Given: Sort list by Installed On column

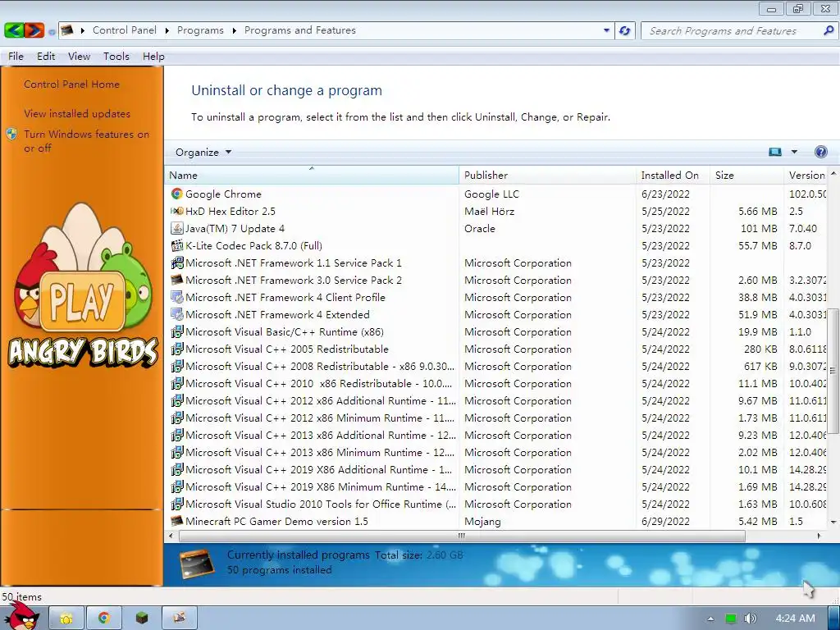Looking at the screenshot, I should (673, 176).
